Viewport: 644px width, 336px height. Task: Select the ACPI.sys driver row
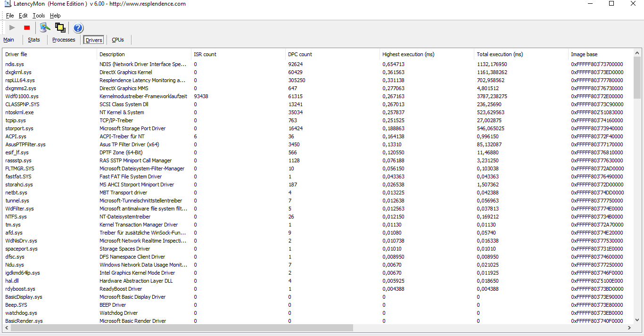(318, 136)
